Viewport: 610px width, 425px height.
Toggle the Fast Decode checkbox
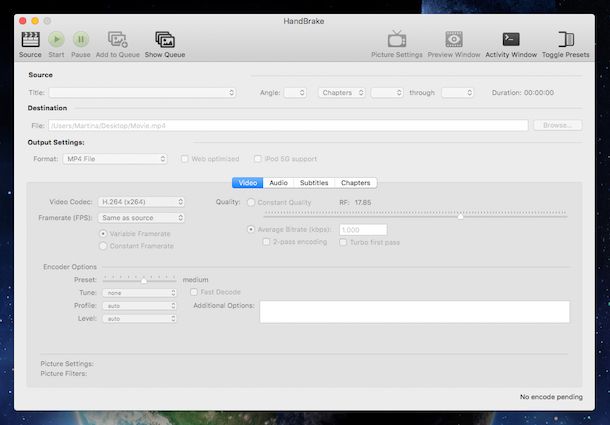(x=194, y=292)
